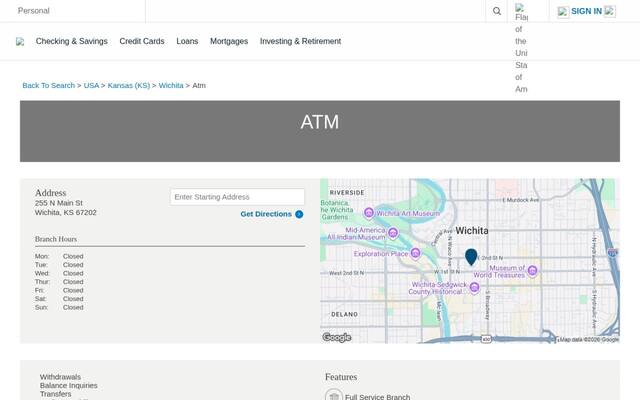Click the ATM heading banner
640x400 pixels.
(320, 131)
